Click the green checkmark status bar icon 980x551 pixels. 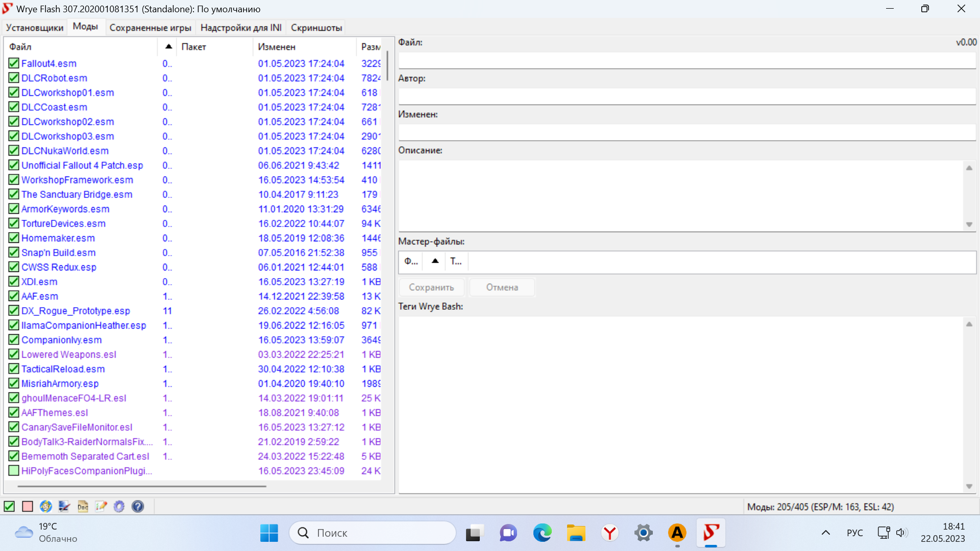pos(9,506)
